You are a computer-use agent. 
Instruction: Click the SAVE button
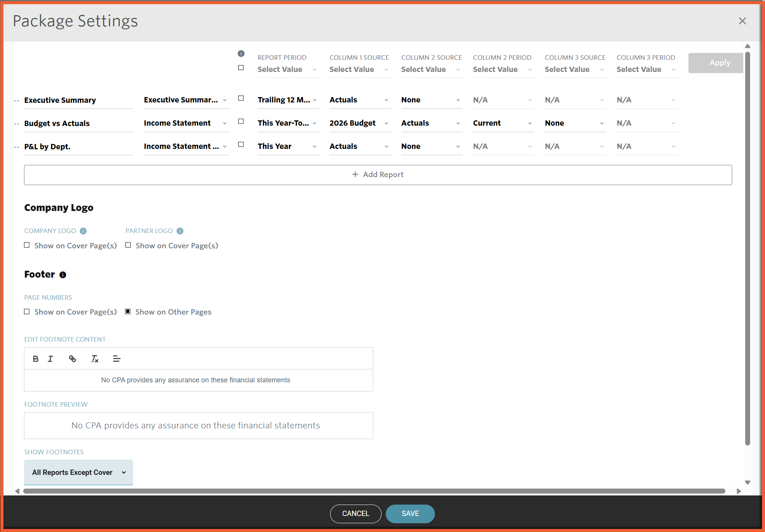(410, 514)
